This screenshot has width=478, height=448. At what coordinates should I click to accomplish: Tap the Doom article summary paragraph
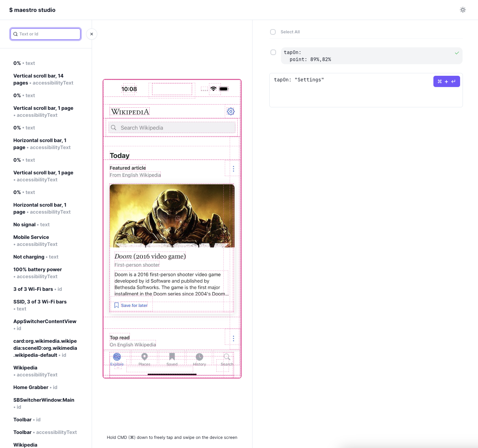(x=171, y=284)
